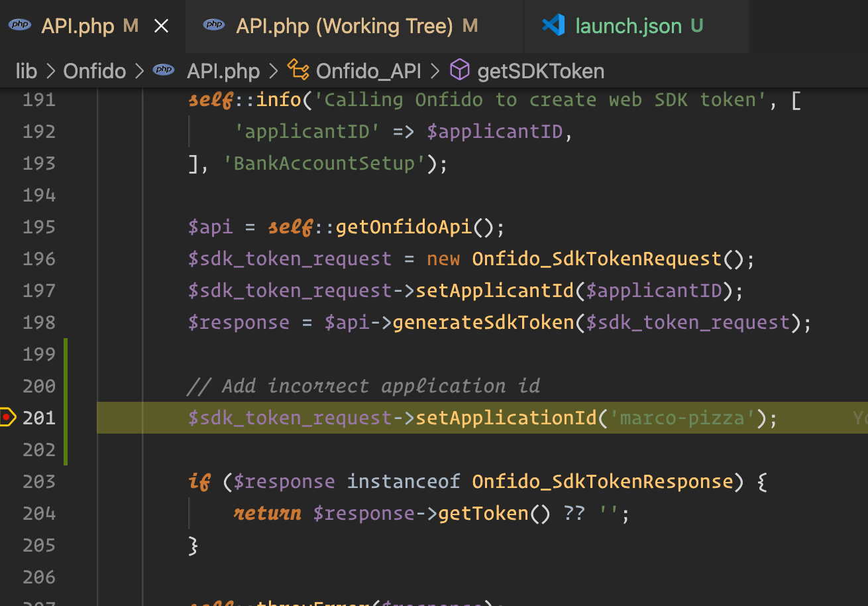Image resolution: width=868 pixels, height=606 pixels.
Task: Click 'Calling Onfido to create web SDK token' string
Action: pos(540,100)
